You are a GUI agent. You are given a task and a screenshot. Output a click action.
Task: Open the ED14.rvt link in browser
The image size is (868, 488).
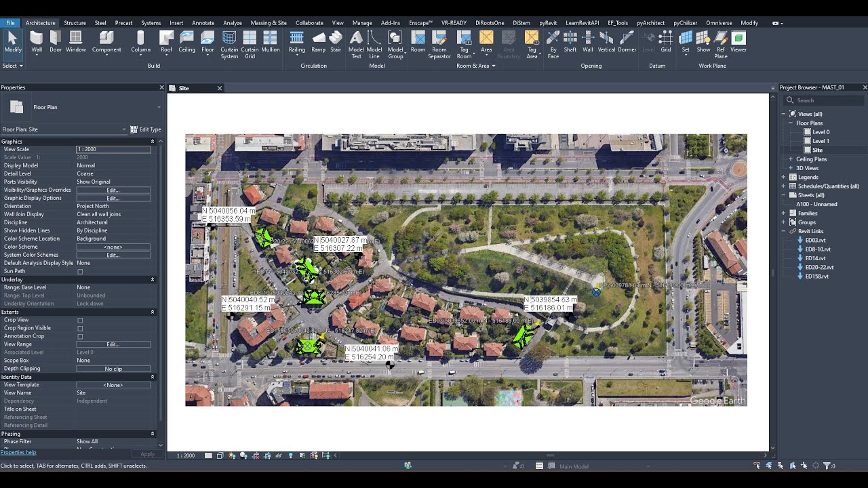[815, 258]
